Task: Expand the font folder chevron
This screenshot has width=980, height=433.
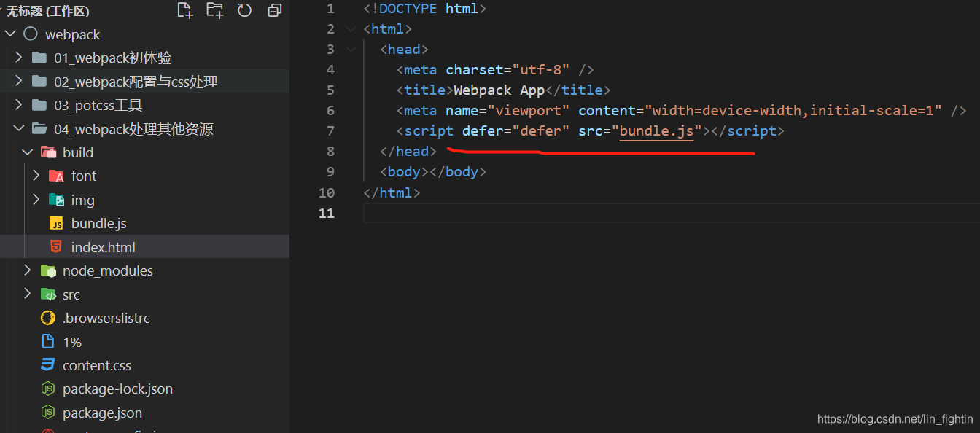Action: (36, 176)
